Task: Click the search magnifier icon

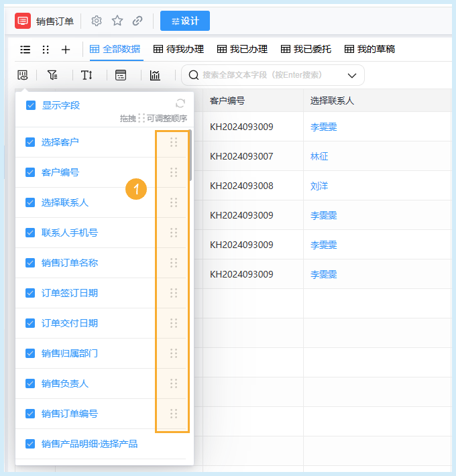Action: pyautogui.click(x=193, y=75)
